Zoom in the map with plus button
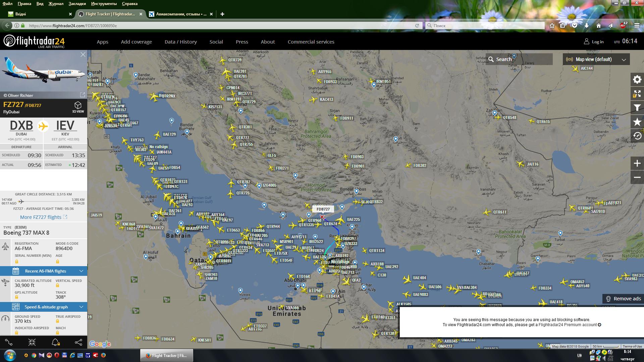Screen dimensions: 644x362 (x=637, y=164)
